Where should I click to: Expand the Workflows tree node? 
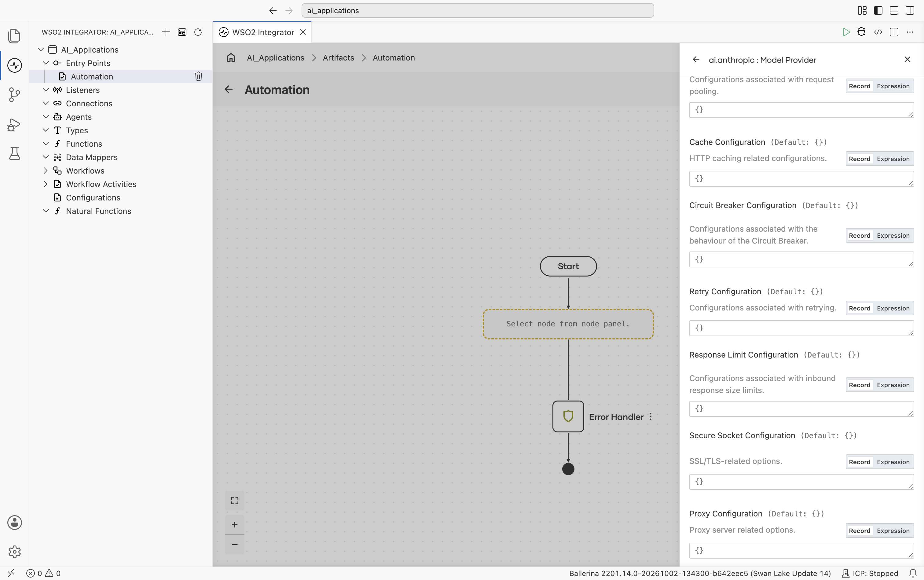tap(46, 170)
